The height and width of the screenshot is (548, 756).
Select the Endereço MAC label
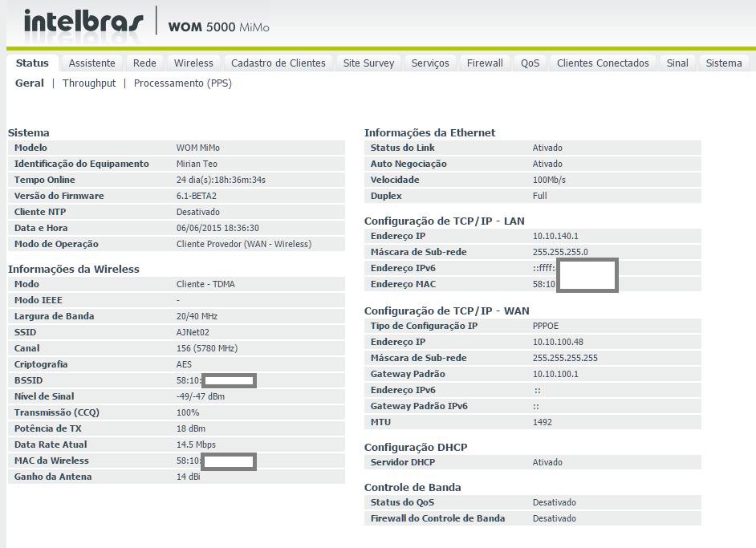[403, 284]
